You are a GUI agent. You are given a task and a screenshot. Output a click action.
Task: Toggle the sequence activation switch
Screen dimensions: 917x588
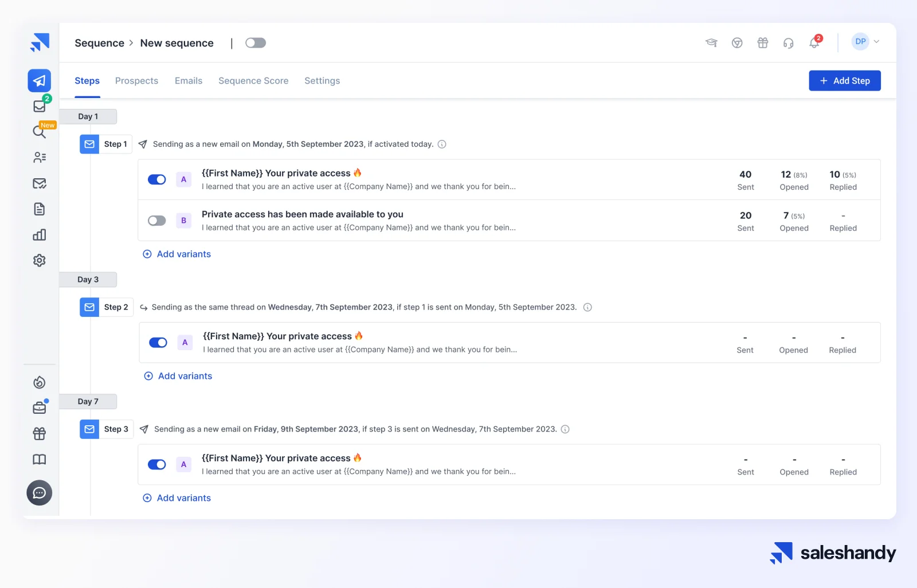coord(256,43)
